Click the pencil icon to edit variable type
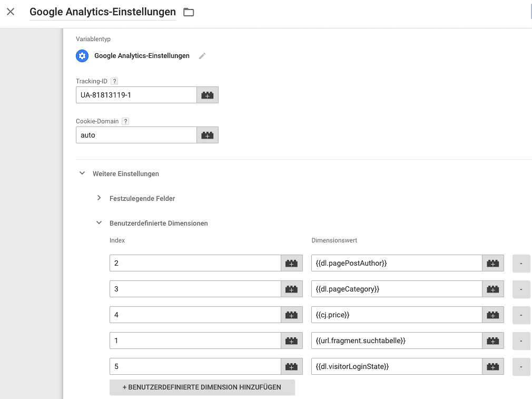This screenshot has height=399, width=532. (202, 56)
